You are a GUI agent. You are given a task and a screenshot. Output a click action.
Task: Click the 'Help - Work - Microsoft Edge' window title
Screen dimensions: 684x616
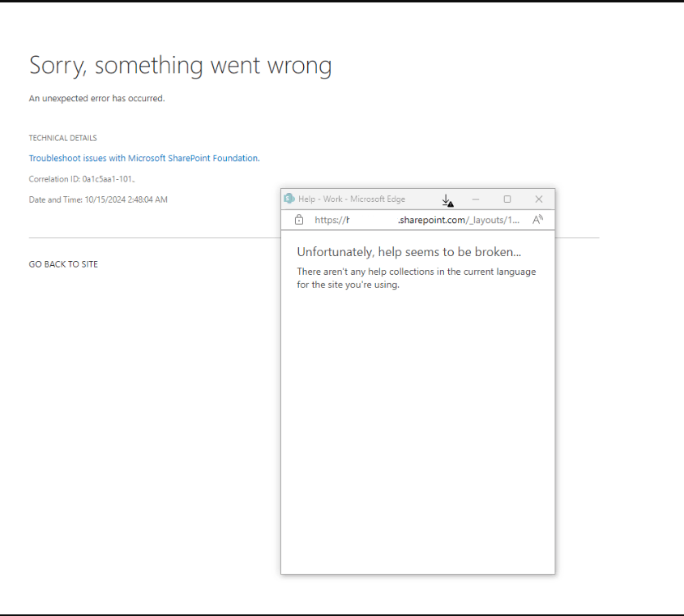352,199
